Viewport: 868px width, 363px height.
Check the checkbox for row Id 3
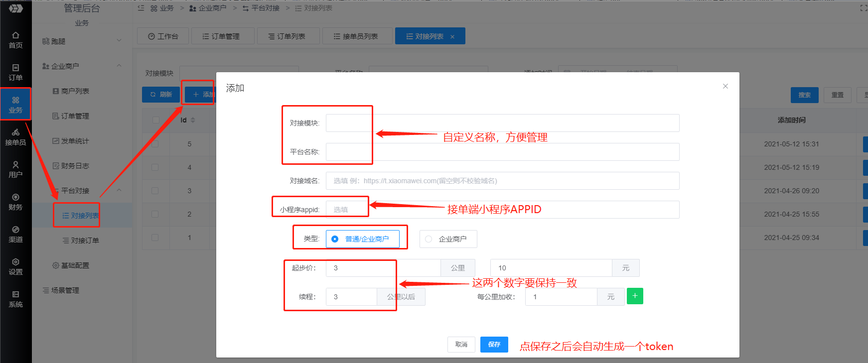click(155, 191)
